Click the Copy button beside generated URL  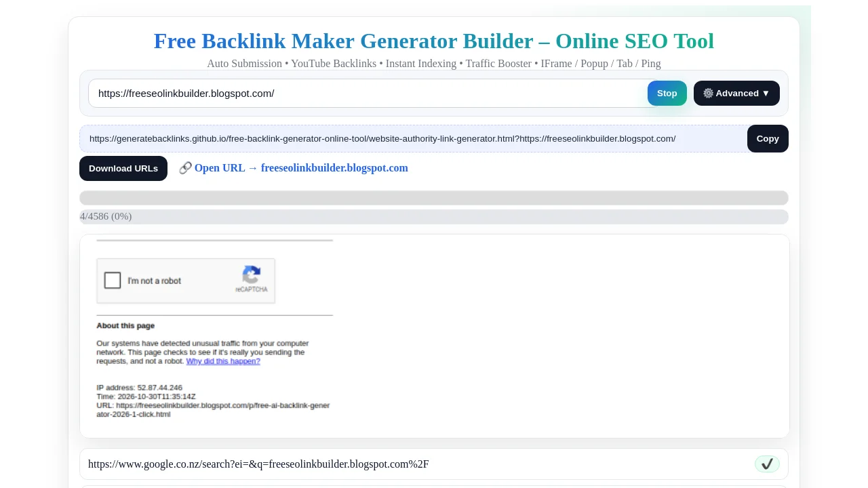768,139
